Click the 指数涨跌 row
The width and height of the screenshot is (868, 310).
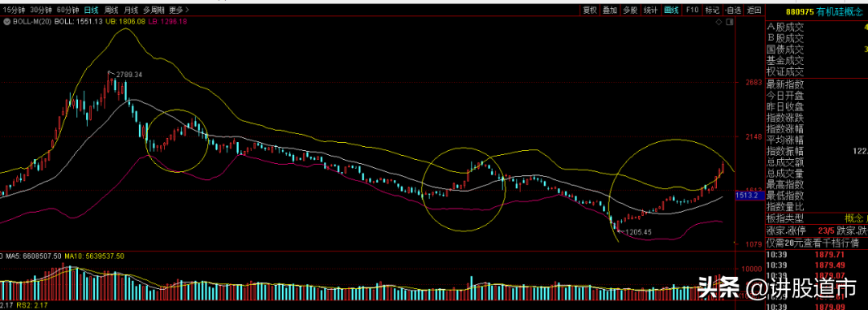pyautogui.click(x=817, y=118)
